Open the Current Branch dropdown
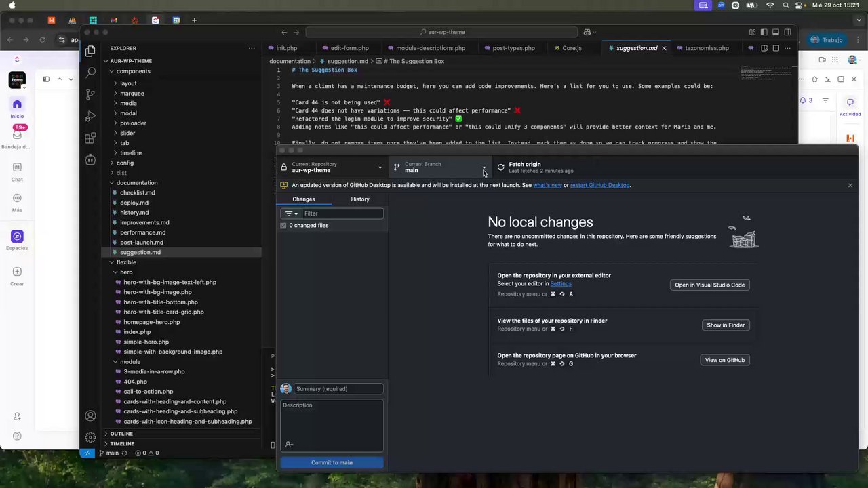This screenshot has width=868, height=488. tap(439, 167)
